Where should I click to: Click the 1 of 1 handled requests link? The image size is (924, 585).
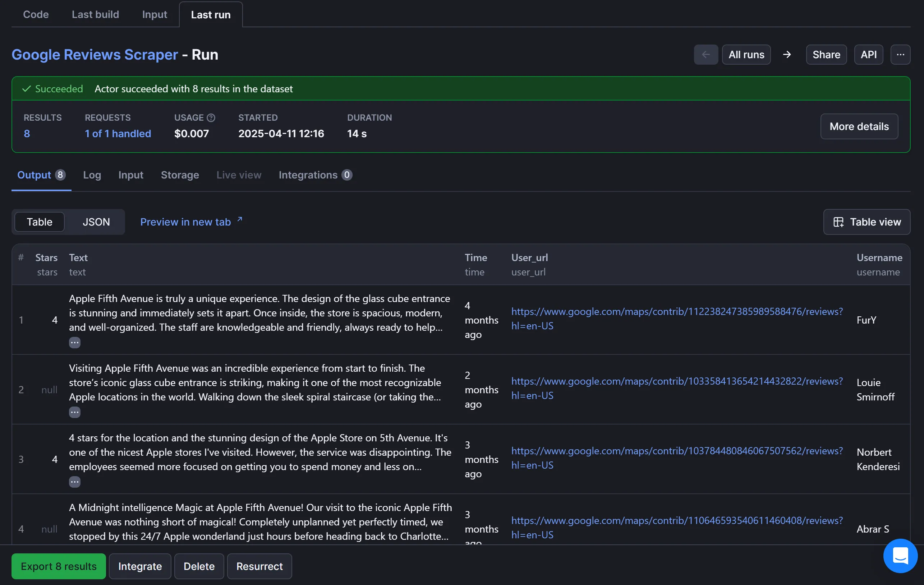[x=118, y=133]
